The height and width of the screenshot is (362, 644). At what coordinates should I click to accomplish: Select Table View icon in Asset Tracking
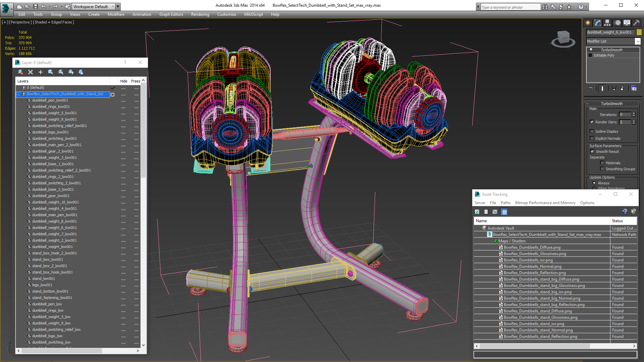[504, 212]
